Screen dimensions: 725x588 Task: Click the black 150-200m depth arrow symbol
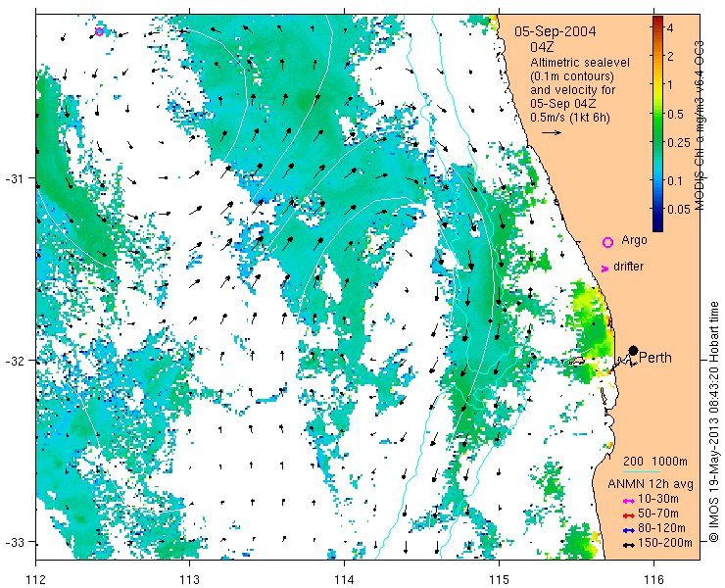pyautogui.click(x=627, y=545)
